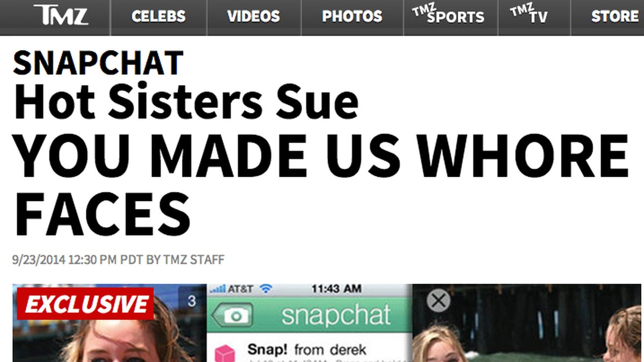Open the Hot Sisters Sue headline
This screenshot has height=362, width=644.
tap(186, 102)
